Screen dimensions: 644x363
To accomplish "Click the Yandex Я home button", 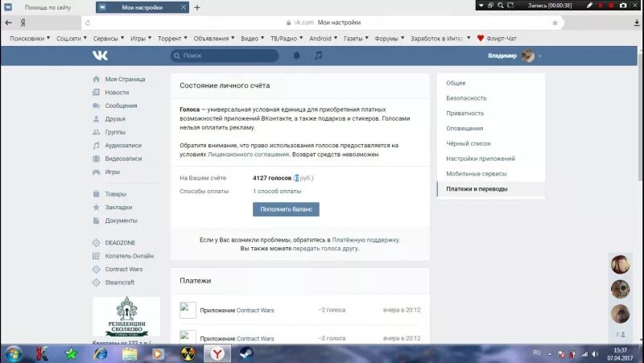I will pos(23,23).
